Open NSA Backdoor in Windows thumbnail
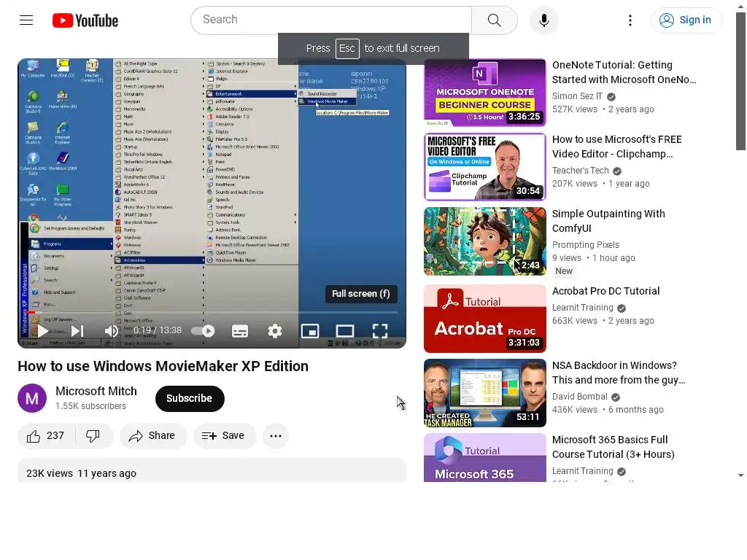The width and height of the screenshot is (747, 560). pos(484,393)
